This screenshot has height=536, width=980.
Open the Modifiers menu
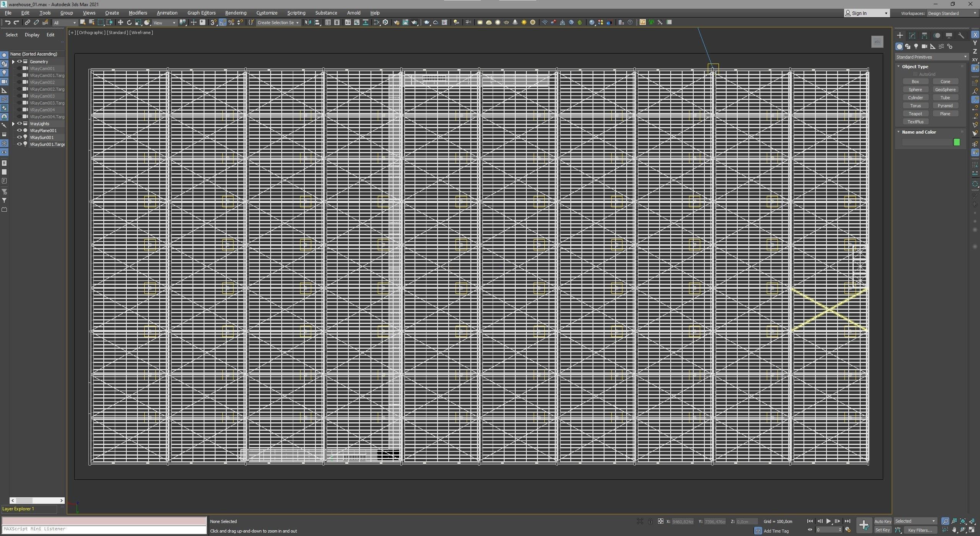pos(138,13)
